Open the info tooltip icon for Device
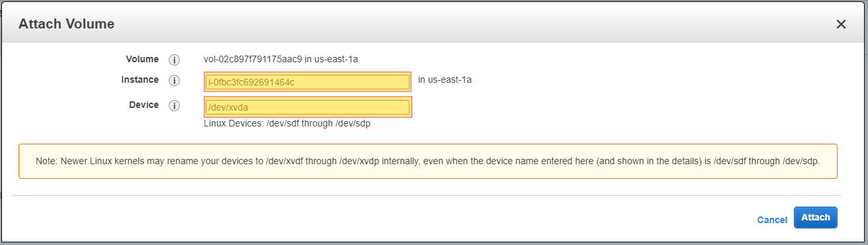This screenshot has width=868, height=245. (175, 106)
